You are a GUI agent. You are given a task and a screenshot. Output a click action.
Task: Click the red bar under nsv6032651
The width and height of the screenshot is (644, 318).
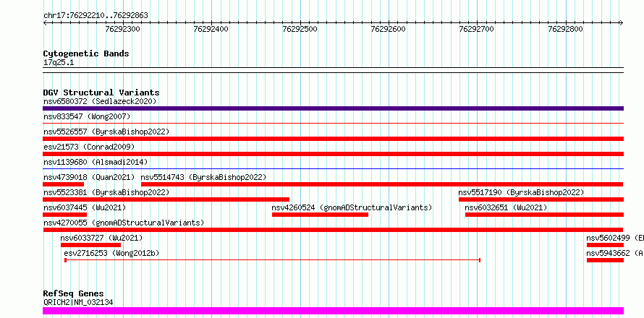[545, 215]
